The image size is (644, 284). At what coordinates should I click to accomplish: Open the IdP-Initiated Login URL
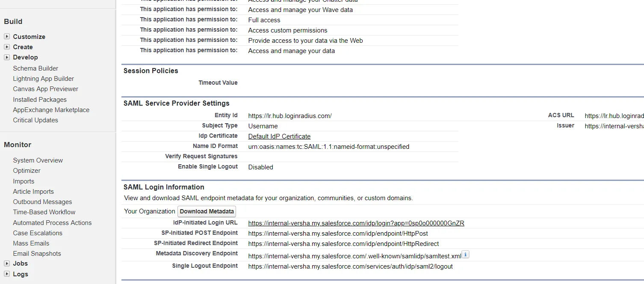[355, 223]
